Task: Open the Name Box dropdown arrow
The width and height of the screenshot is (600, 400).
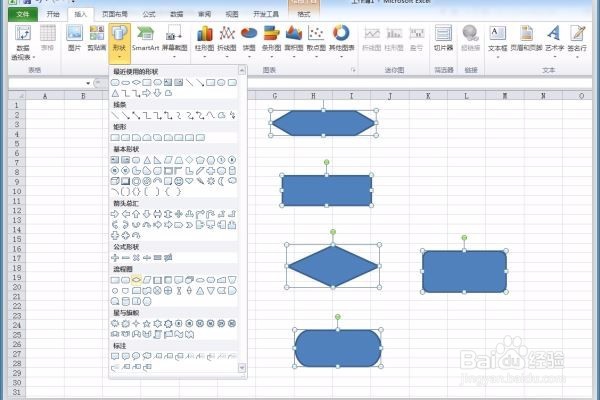Action: pyautogui.click(x=88, y=83)
